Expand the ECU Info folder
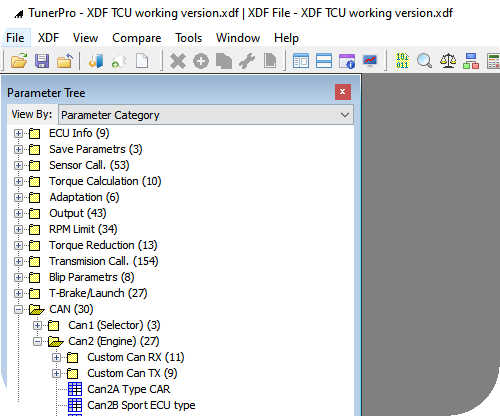This screenshot has width=500, height=416. click(x=18, y=133)
